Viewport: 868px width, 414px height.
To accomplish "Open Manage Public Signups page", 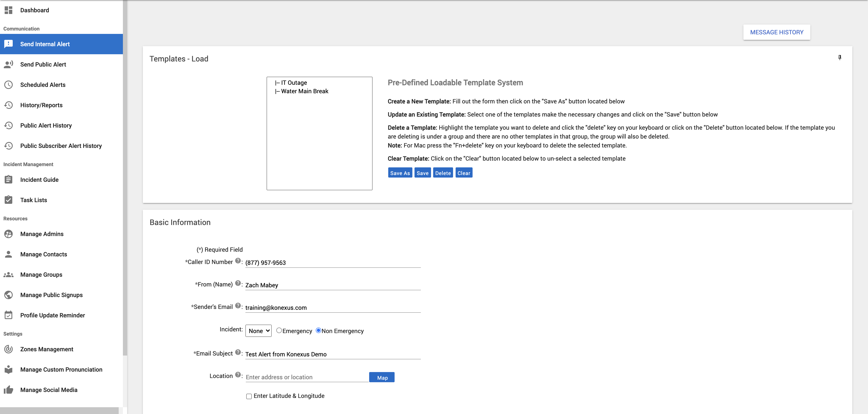I will [61, 295].
